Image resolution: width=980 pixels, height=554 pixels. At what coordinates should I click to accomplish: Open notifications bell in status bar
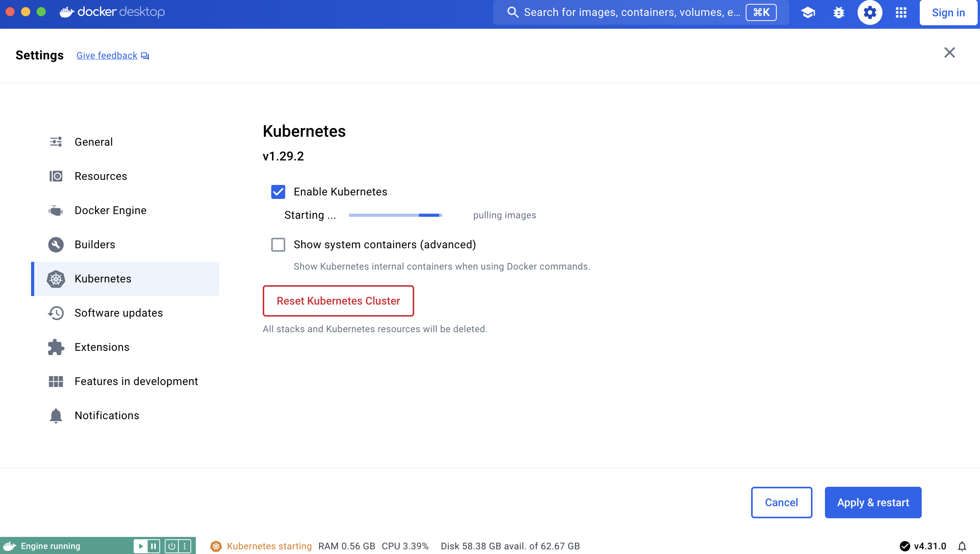962,547
